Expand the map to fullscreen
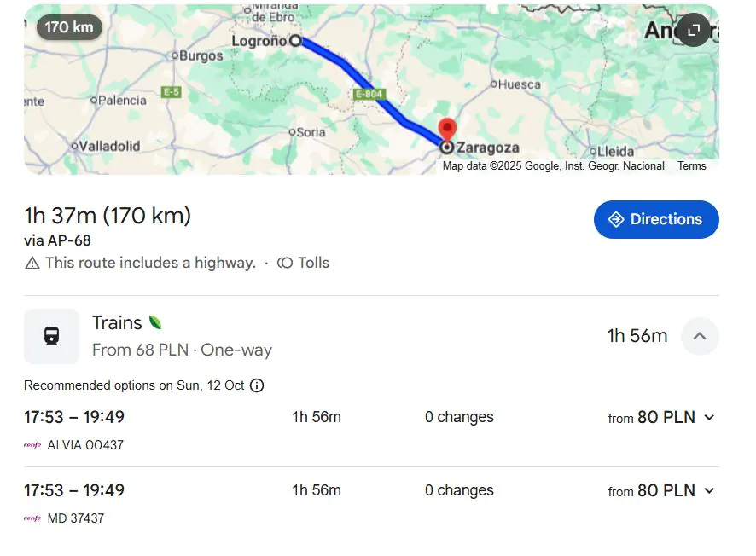This screenshot has height=556, width=756. coord(694,31)
